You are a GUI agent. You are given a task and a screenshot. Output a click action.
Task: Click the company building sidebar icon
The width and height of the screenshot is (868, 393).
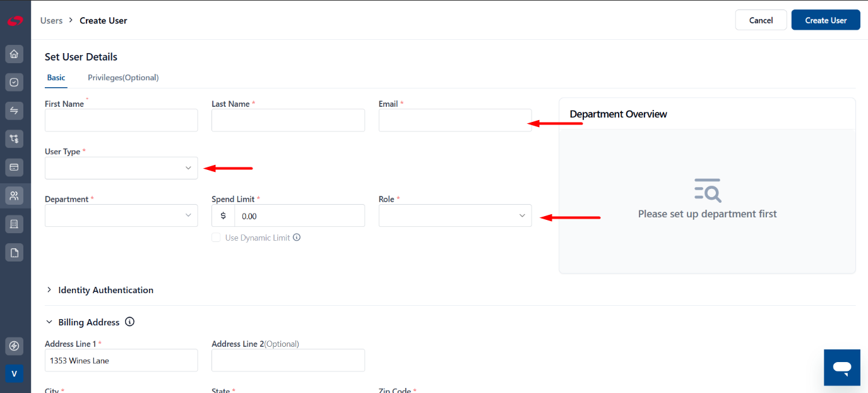[15, 224]
